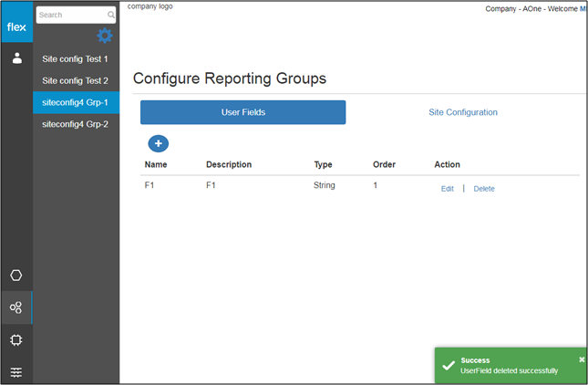Image resolution: width=588 pixels, height=385 pixels.
Task: Click the Order column header
Action: click(x=384, y=164)
